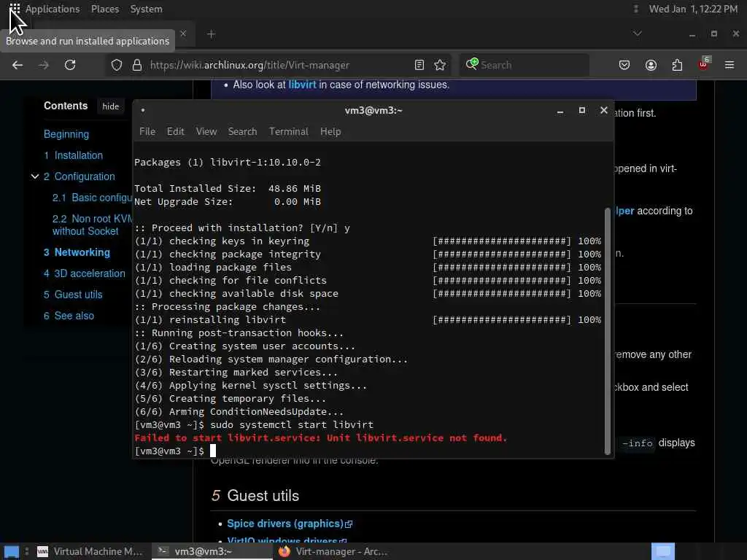Screen dimensions: 747x560
Task: Click the site padlock security icon
Action: click(136, 65)
